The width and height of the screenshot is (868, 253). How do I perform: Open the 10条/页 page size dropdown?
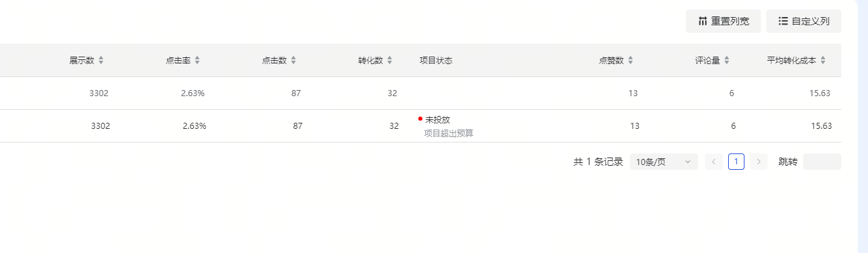pos(664,162)
